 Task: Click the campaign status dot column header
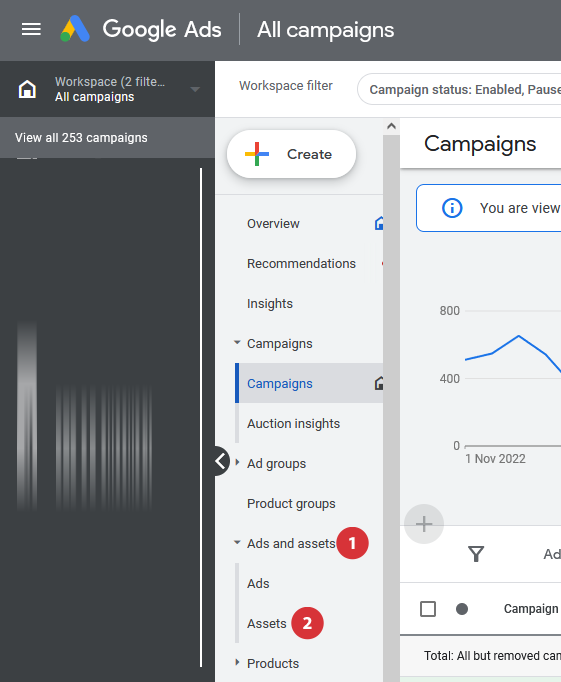click(x=462, y=609)
